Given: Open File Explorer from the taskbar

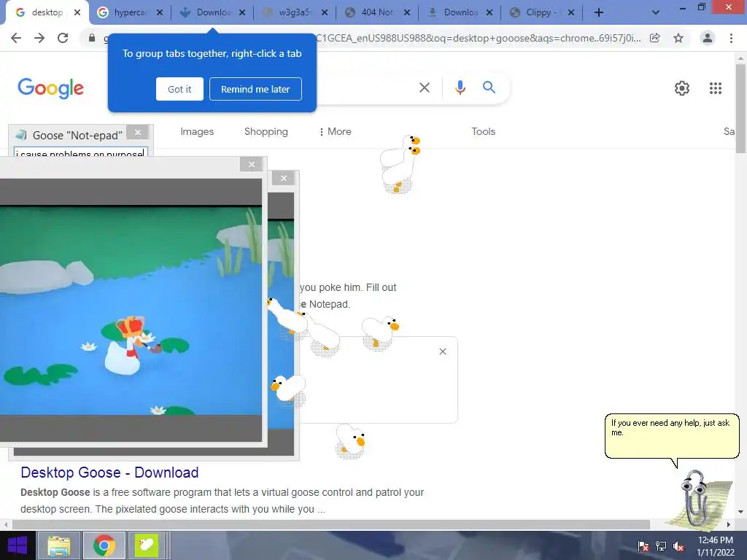Looking at the screenshot, I should pyautogui.click(x=58, y=545).
